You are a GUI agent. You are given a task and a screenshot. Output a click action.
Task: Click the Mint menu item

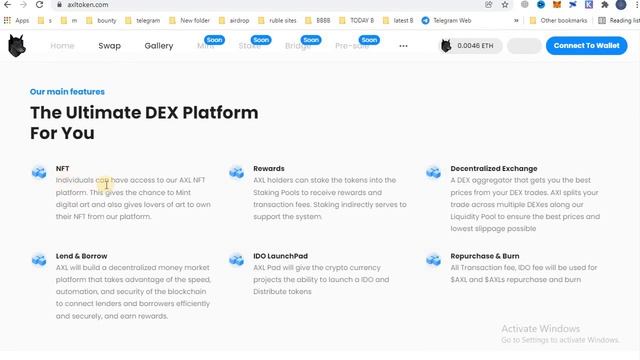coord(205,46)
